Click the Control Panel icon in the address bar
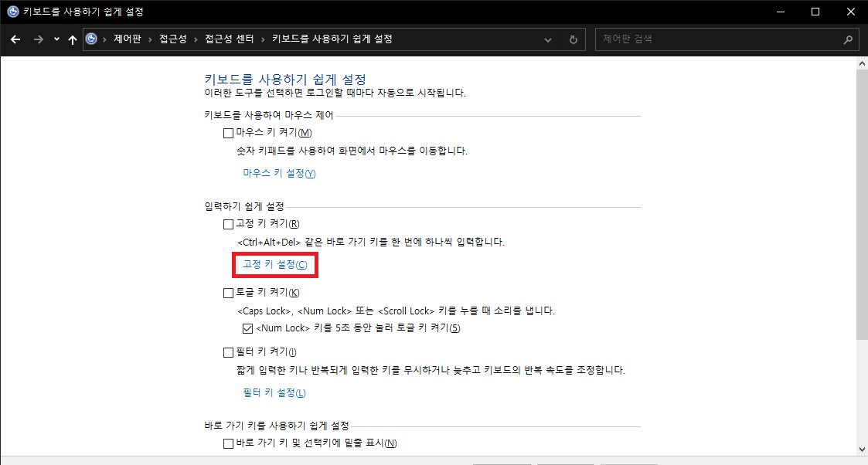 click(90, 39)
